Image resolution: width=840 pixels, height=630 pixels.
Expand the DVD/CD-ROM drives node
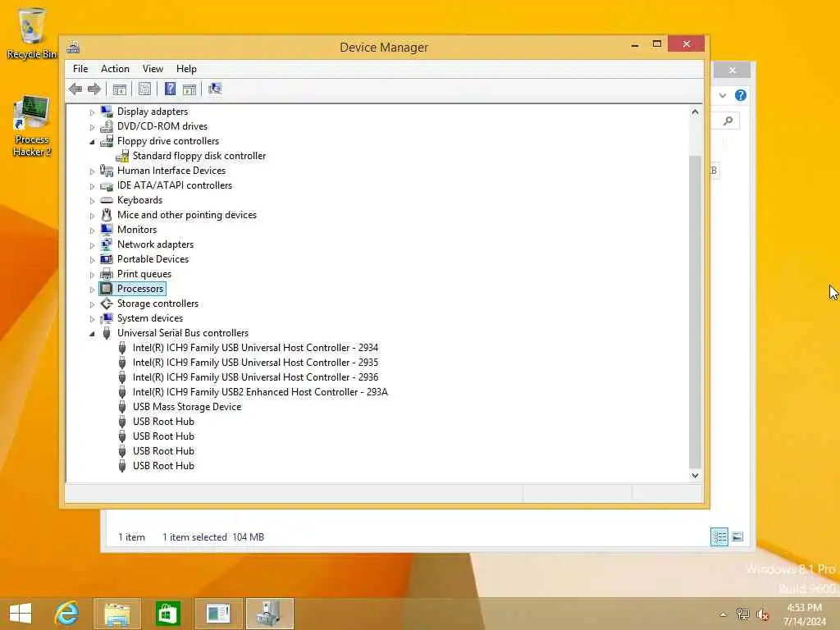point(92,127)
